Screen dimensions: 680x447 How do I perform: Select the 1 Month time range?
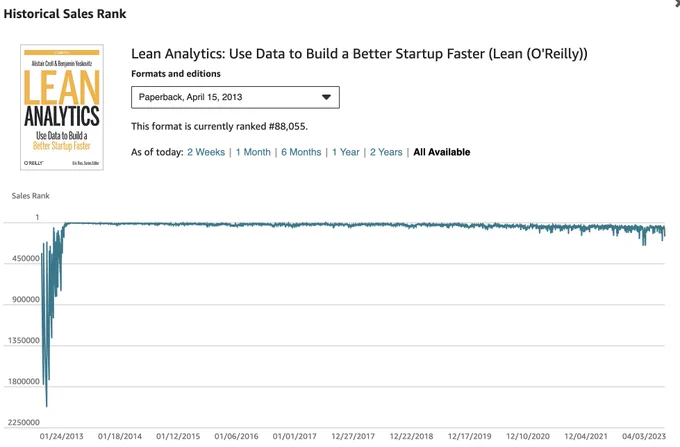click(x=253, y=152)
